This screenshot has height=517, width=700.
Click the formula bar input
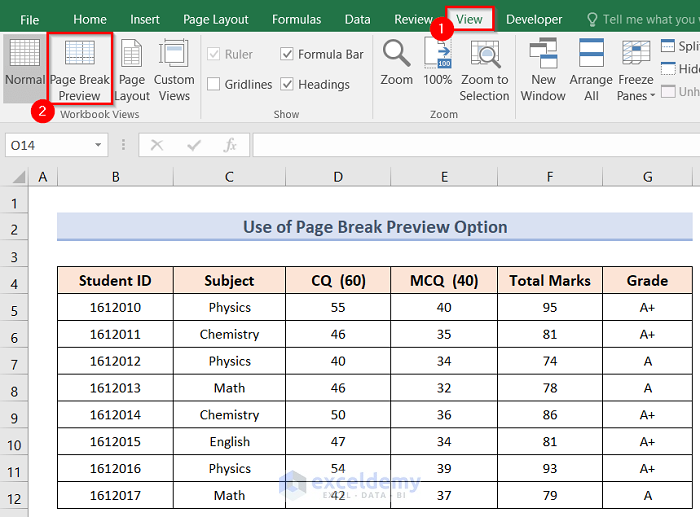(x=476, y=145)
